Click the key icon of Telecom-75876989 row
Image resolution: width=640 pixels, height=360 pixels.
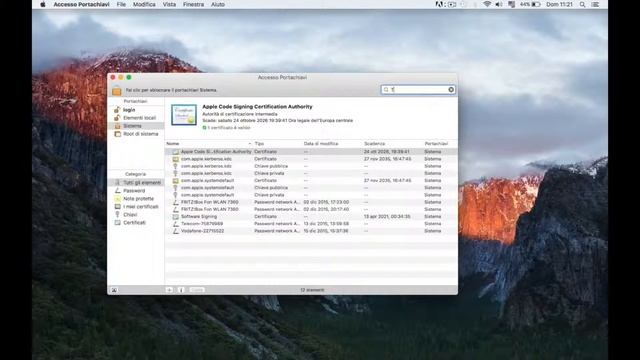[x=176, y=224]
